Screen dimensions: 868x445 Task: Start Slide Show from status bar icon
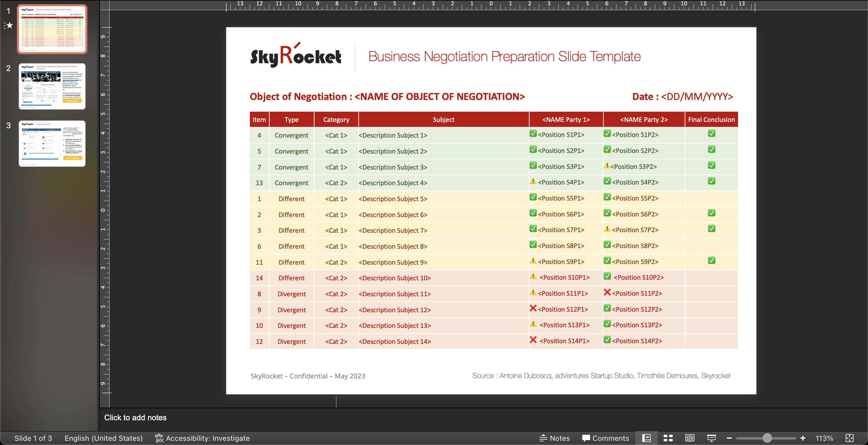[x=711, y=438]
